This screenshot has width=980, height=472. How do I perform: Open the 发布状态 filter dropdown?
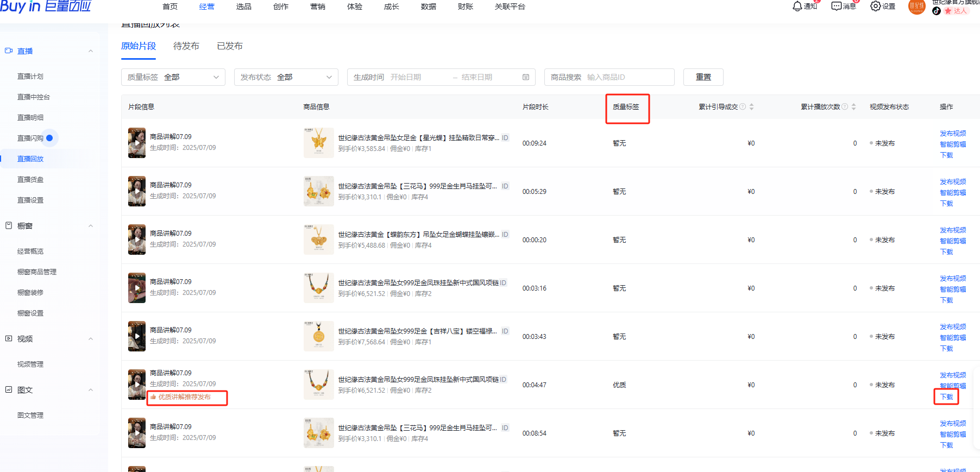click(x=286, y=77)
